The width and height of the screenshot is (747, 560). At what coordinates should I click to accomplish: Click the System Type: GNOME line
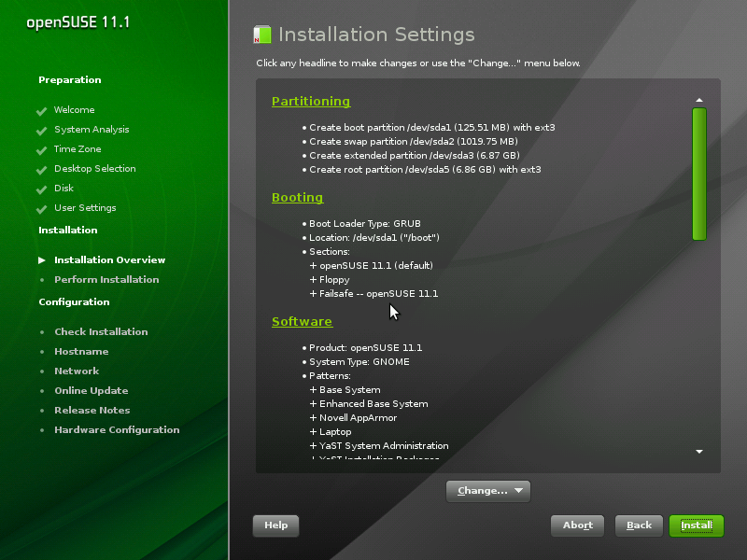click(x=359, y=362)
